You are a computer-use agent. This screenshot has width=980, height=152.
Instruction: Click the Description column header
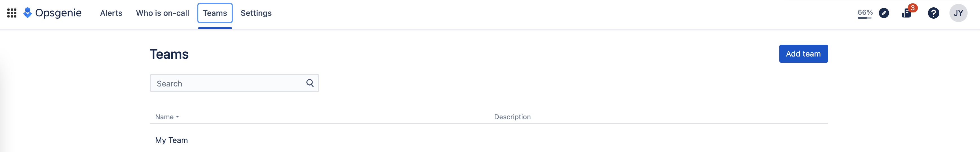pos(512,117)
